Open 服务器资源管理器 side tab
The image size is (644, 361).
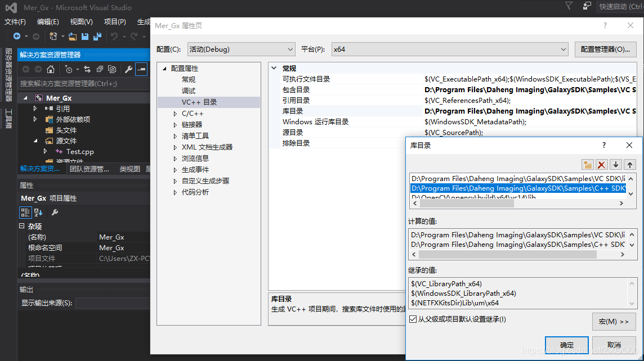[x=8, y=75]
